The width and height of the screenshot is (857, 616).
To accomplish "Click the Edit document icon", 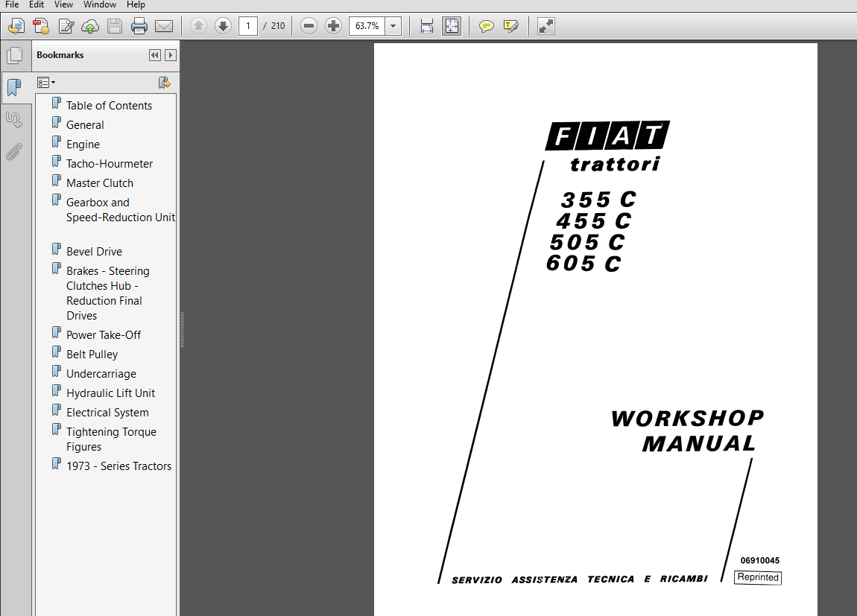I will pos(66,25).
